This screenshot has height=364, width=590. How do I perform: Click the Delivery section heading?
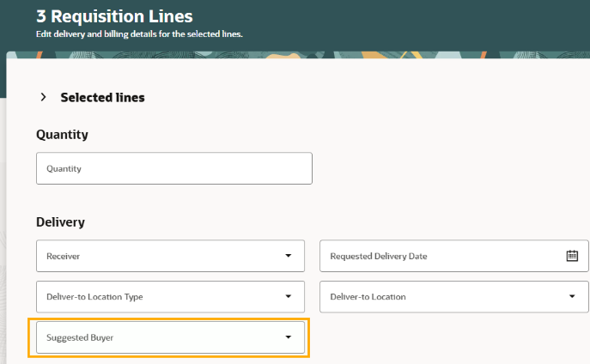coord(60,222)
